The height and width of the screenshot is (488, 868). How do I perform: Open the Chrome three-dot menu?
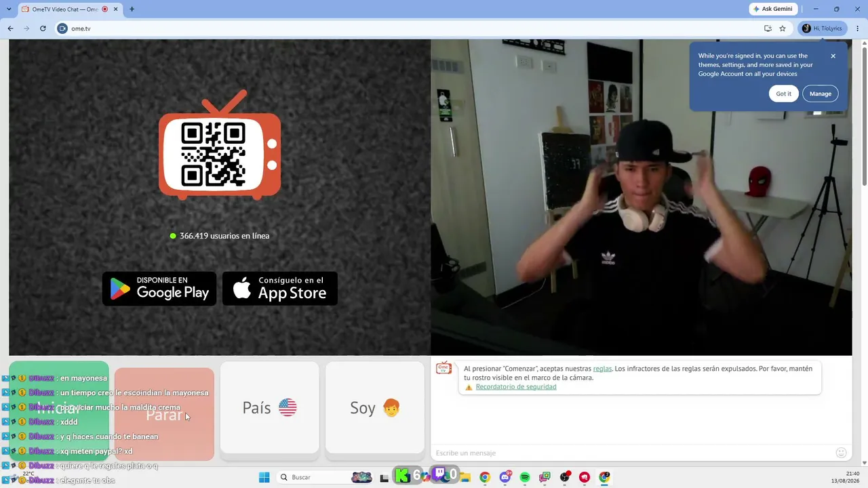point(858,28)
